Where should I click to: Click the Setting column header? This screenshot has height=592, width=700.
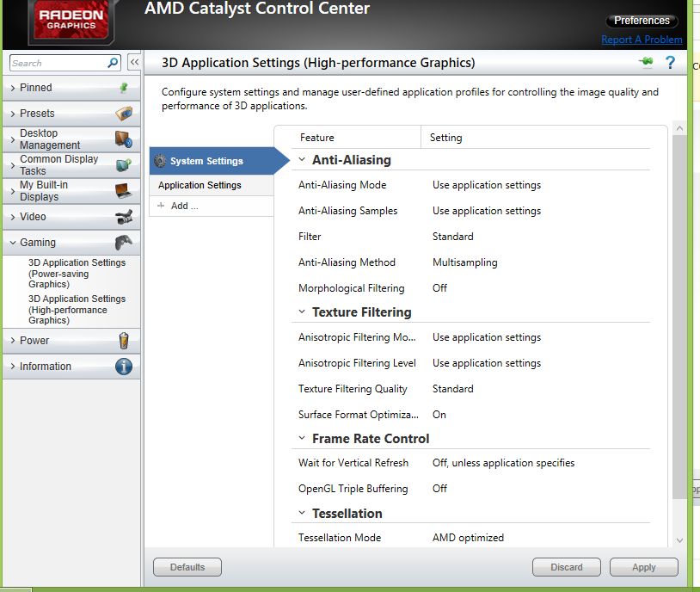(445, 138)
